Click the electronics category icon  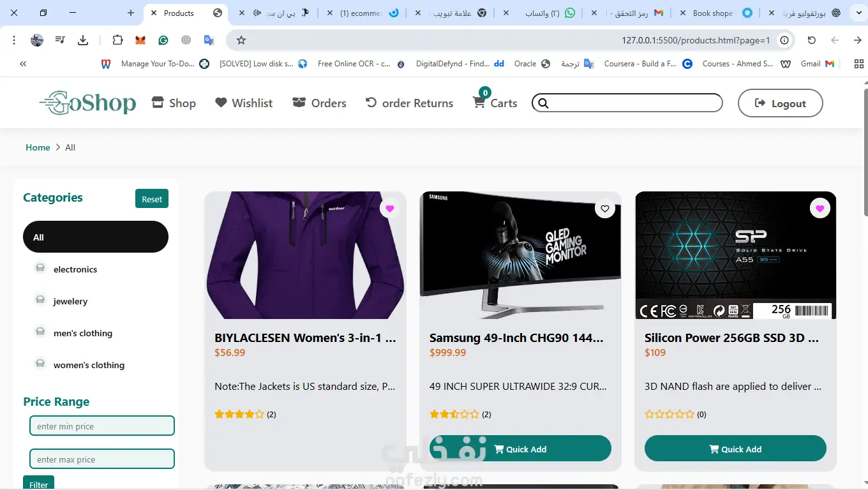40,268
